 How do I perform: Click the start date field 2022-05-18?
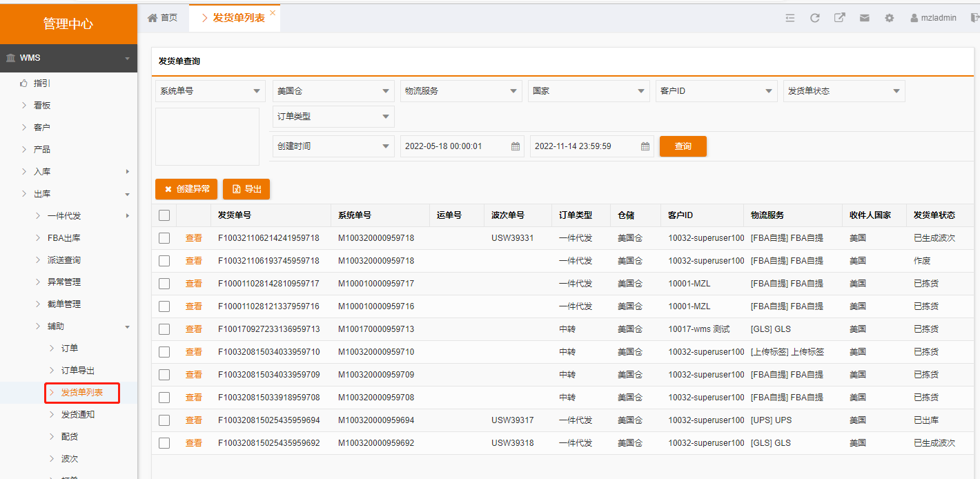pyautogui.click(x=462, y=146)
